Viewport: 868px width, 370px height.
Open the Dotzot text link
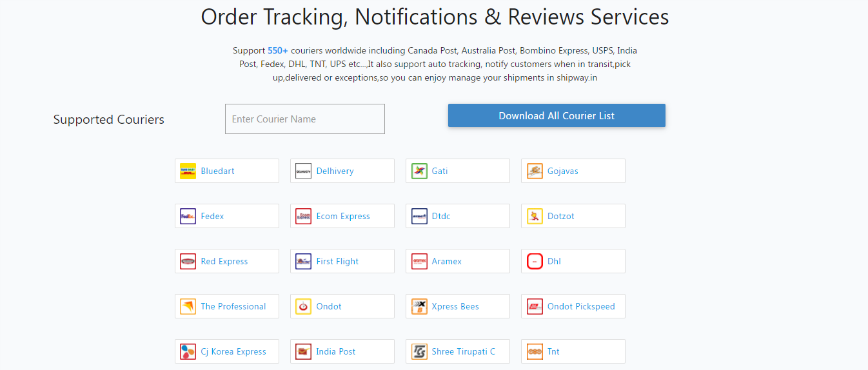(561, 216)
